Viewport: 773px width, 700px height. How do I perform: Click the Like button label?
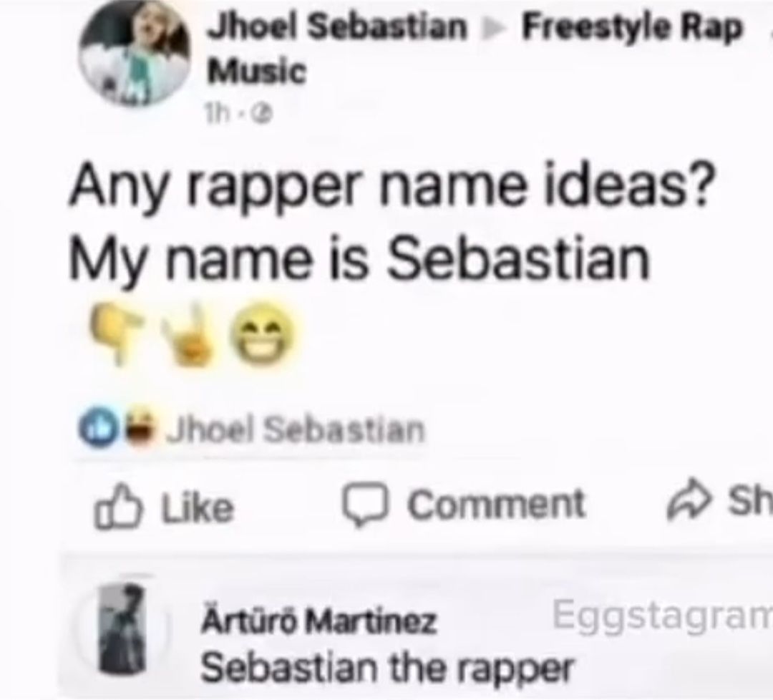coord(198,507)
